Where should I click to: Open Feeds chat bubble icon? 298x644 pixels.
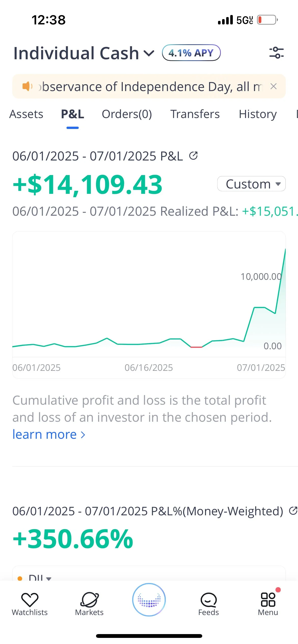tap(209, 600)
